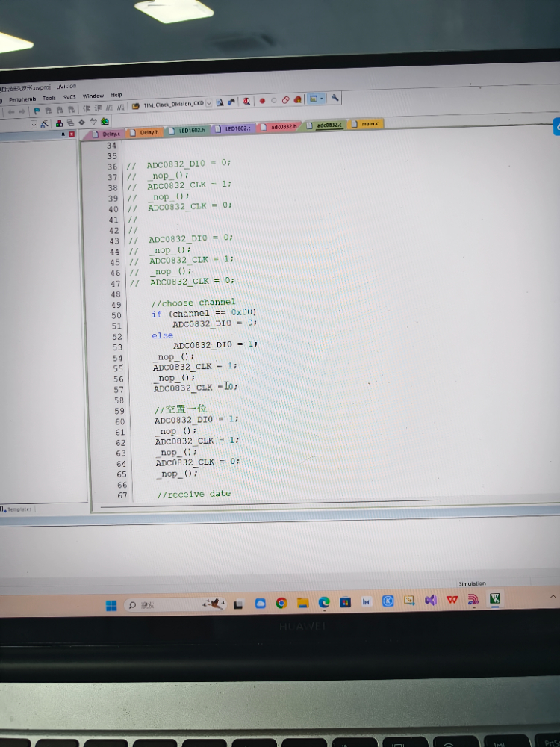Click the Manage Run-Time Environment icon
This screenshot has height=747, width=560.
(x=105, y=121)
